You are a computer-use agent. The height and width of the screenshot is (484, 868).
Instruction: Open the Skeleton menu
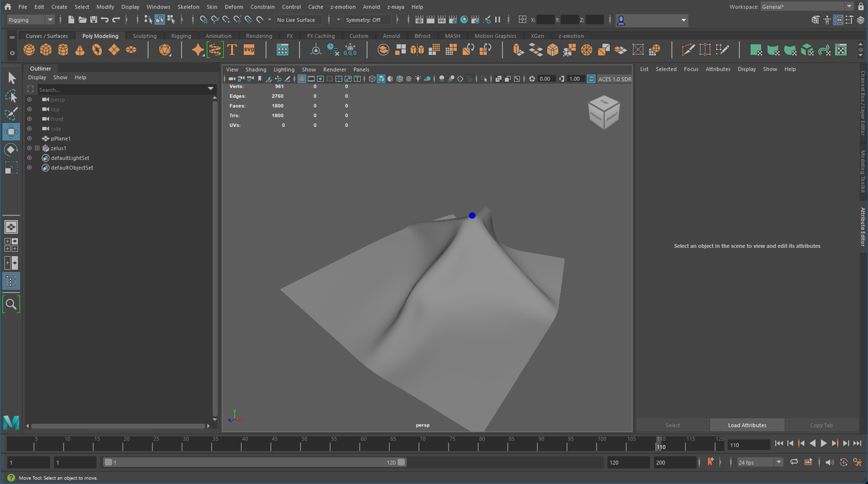tap(188, 7)
